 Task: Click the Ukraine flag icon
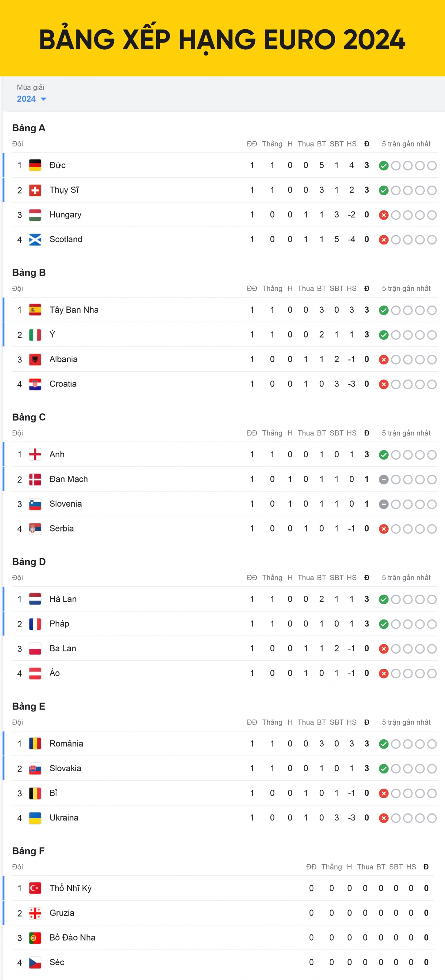35,818
